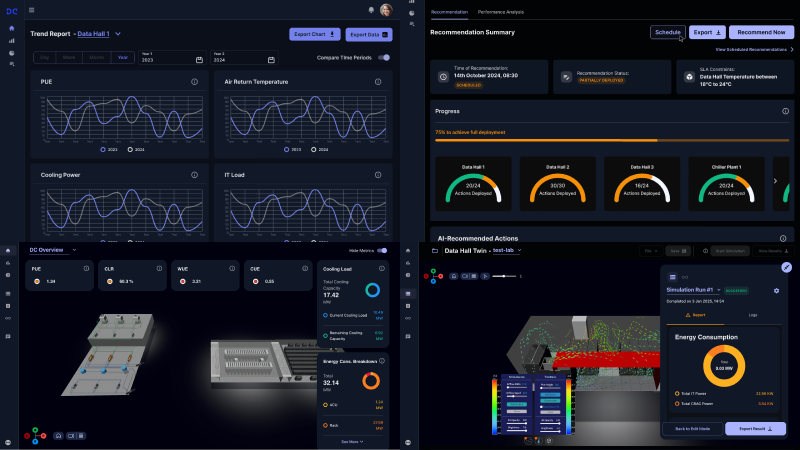Open View Scheduled Recommendations link

[x=754, y=49]
